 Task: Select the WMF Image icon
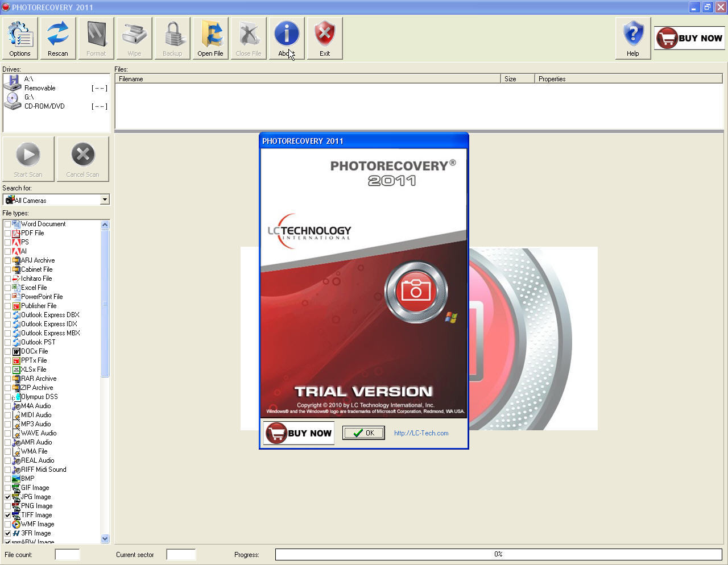click(16, 524)
